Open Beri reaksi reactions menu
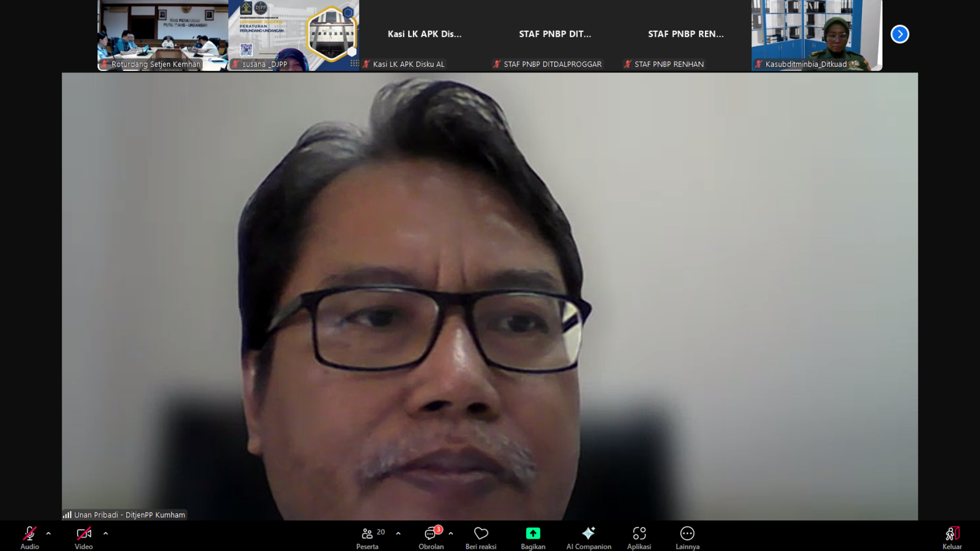The image size is (980, 551). [x=481, y=538]
